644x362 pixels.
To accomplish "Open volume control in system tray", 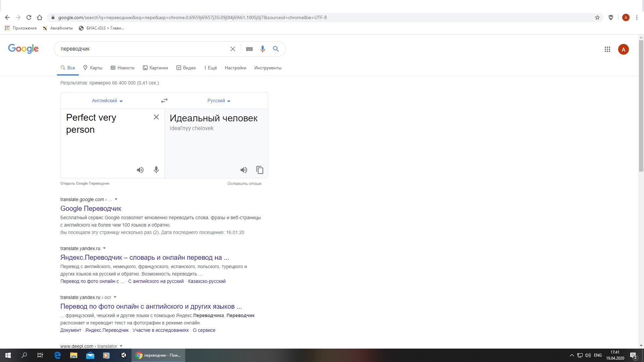I will 588,355.
